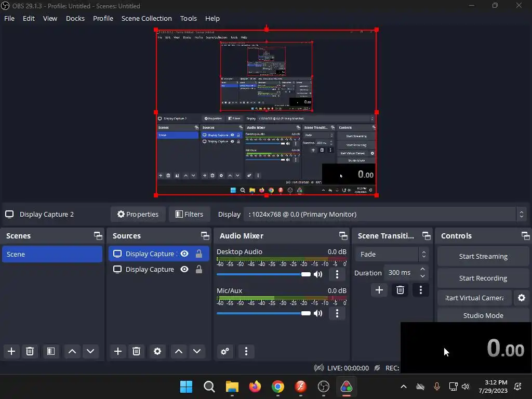
Task: Open the View menu
Action: coord(50,18)
